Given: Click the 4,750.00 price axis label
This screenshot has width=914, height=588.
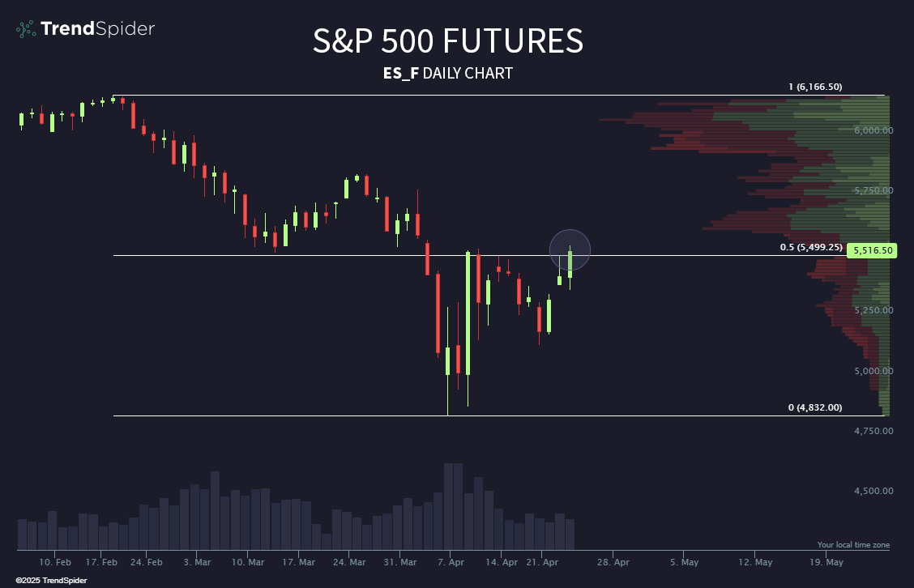Looking at the screenshot, I should [x=874, y=431].
